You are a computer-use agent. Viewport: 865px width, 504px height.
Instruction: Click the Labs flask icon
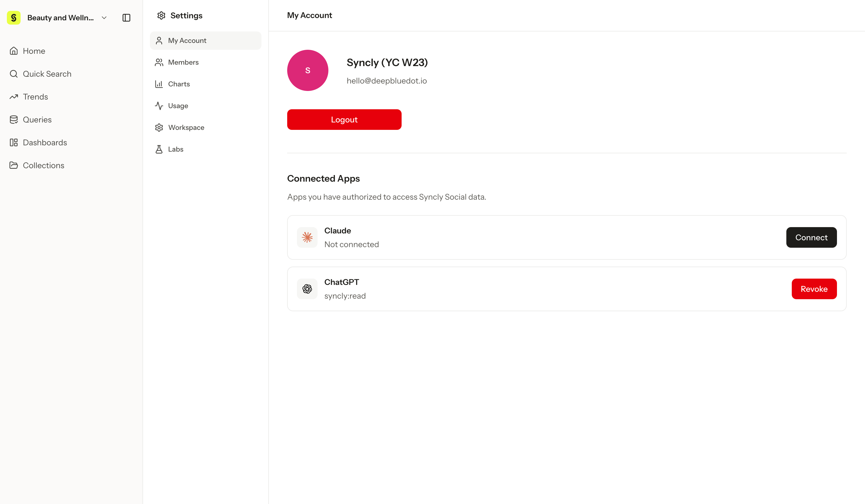(x=159, y=149)
